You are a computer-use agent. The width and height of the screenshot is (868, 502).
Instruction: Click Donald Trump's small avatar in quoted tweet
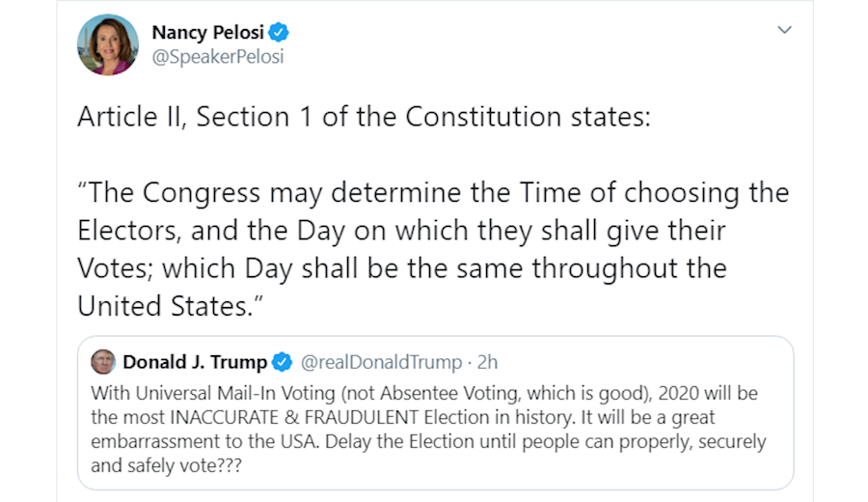[x=103, y=362]
